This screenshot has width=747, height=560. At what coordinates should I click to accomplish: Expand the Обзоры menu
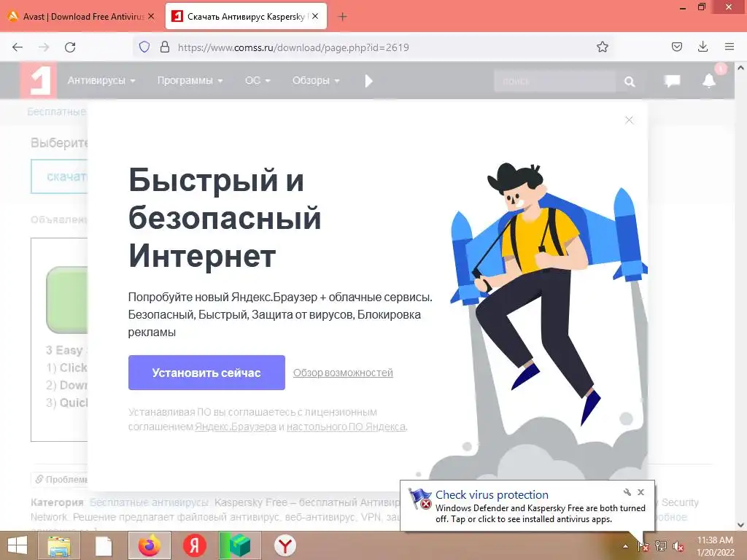pyautogui.click(x=316, y=80)
